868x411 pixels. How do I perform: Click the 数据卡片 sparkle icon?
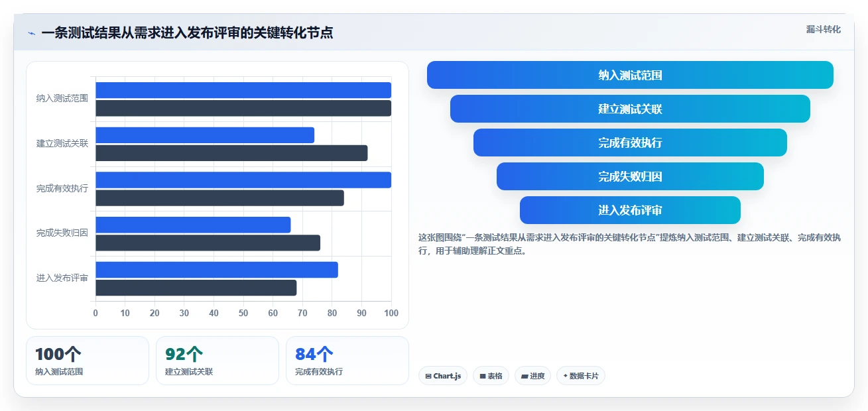tap(566, 376)
